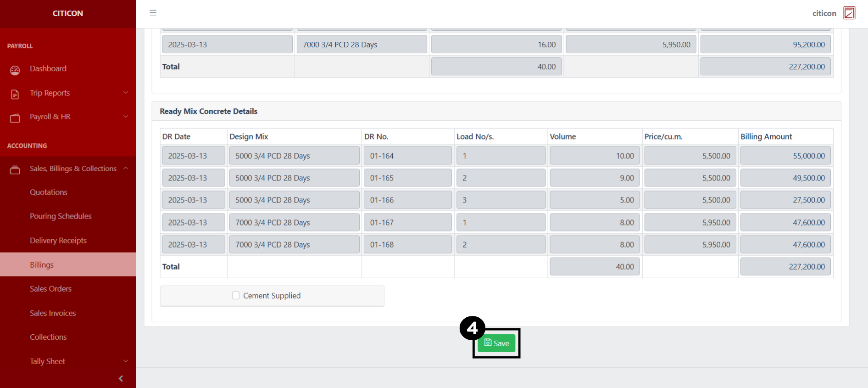Expand the Payroll & HR chevron
The height and width of the screenshot is (388, 868).
tap(125, 117)
